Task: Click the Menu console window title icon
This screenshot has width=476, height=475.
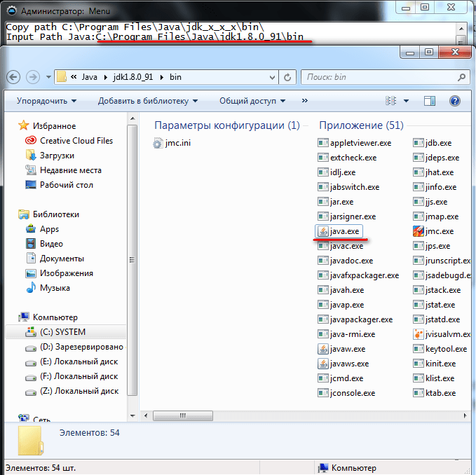Action: [12, 11]
